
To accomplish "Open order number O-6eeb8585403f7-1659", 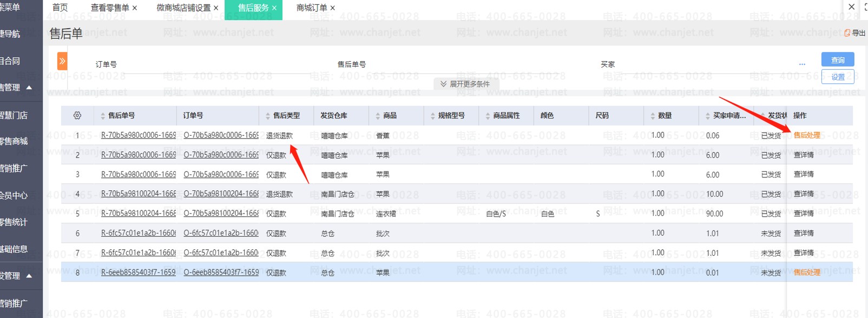I will pos(221,273).
